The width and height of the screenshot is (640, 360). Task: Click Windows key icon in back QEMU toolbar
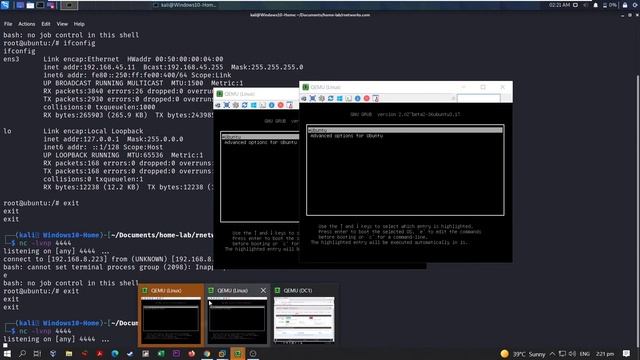point(253,105)
